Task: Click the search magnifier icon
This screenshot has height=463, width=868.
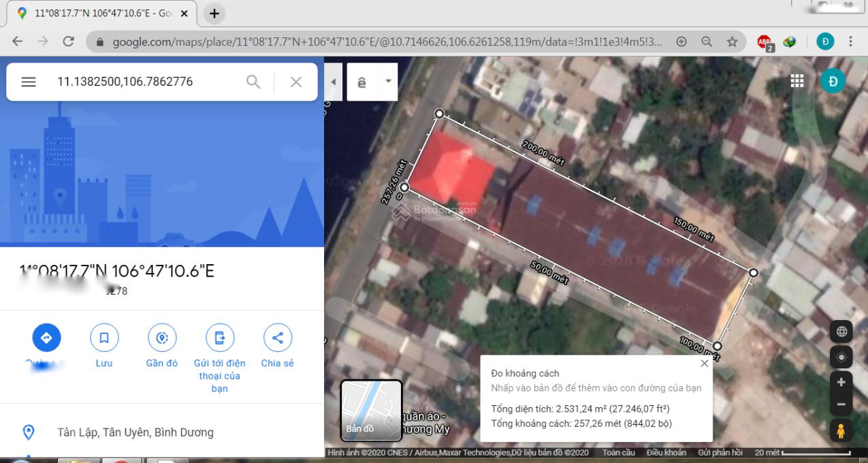Action: click(253, 82)
